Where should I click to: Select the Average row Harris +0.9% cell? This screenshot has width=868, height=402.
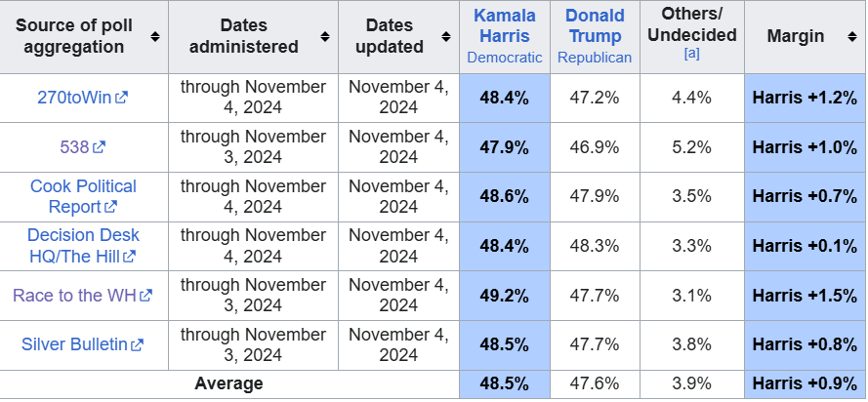click(x=805, y=383)
